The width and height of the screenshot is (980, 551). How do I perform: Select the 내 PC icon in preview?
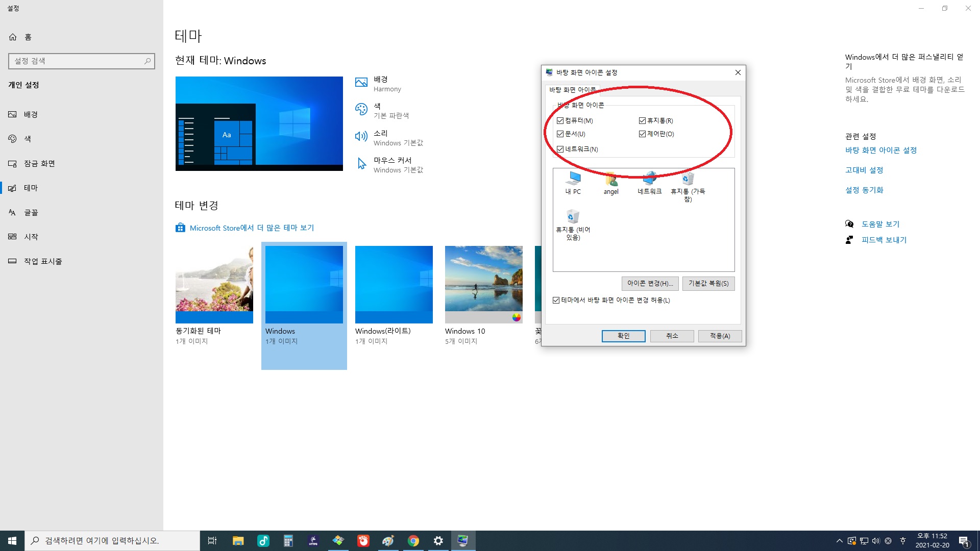tap(573, 180)
